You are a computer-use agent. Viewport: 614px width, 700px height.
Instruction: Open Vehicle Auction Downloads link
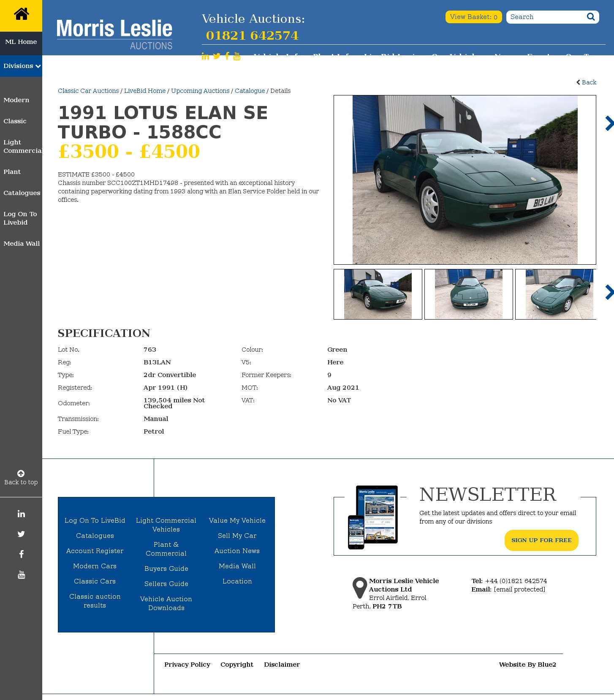tap(166, 603)
